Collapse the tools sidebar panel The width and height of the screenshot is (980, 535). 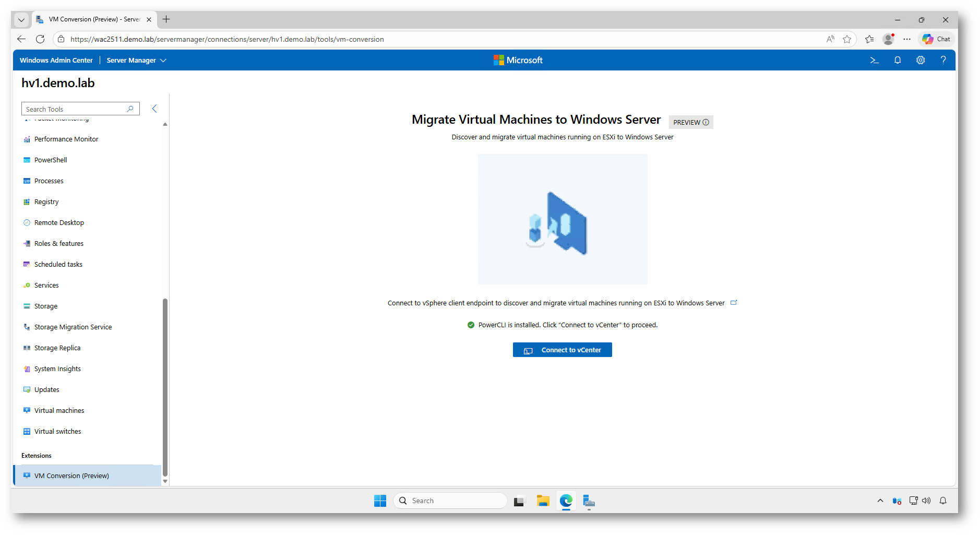[154, 109]
